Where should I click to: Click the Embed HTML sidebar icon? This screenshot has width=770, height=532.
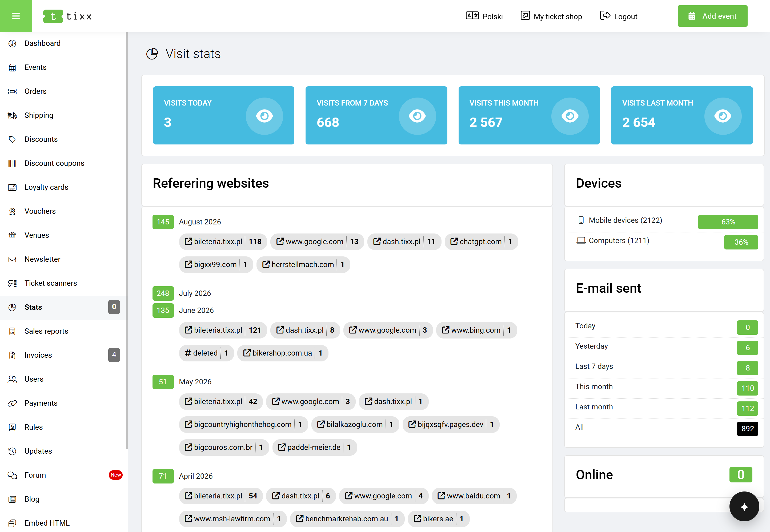(12, 523)
